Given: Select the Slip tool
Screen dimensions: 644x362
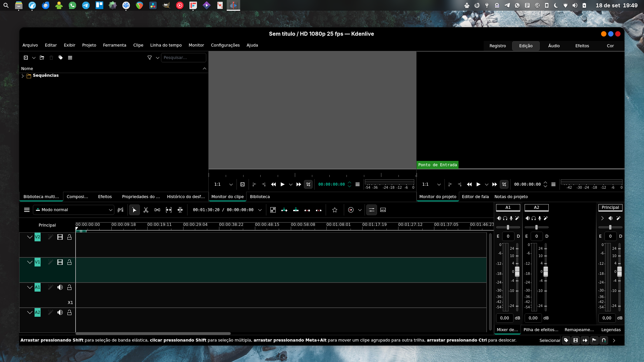Looking at the screenshot, I should [169, 210].
